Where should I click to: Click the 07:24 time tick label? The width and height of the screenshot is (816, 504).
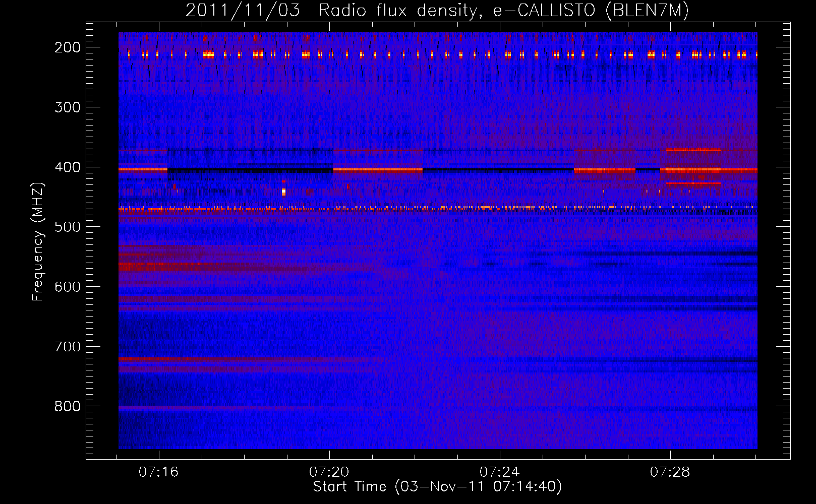point(499,472)
